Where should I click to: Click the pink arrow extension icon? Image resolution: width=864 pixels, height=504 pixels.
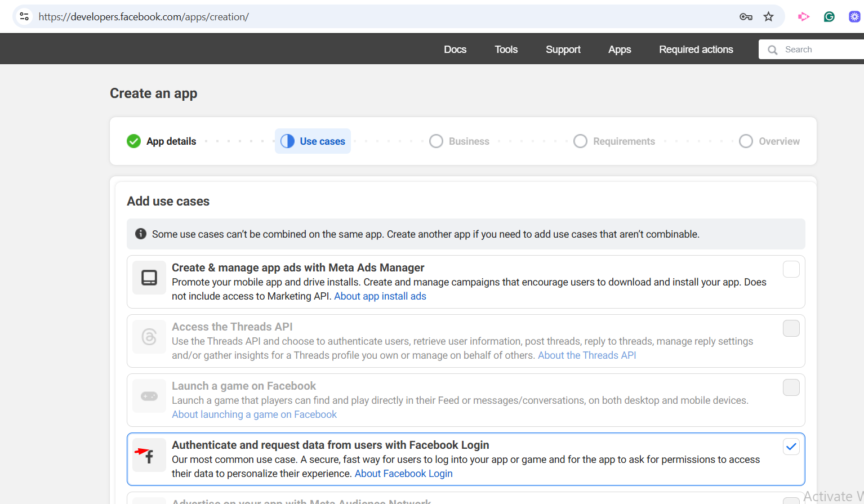(804, 17)
